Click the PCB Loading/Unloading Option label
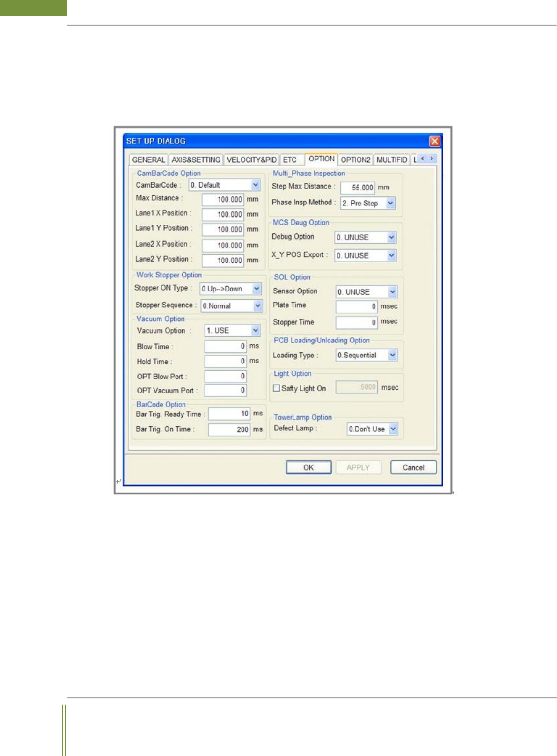Viewport: 557px width, 756px height. tap(322, 340)
